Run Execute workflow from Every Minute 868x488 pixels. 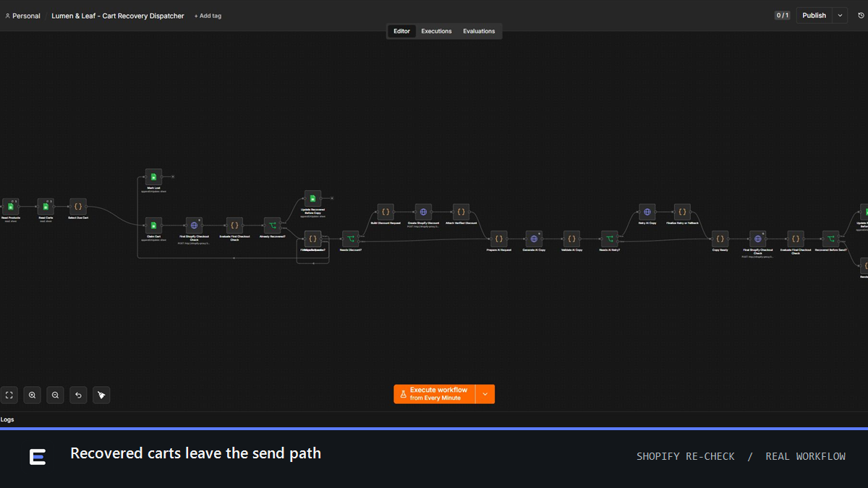point(434,394)
